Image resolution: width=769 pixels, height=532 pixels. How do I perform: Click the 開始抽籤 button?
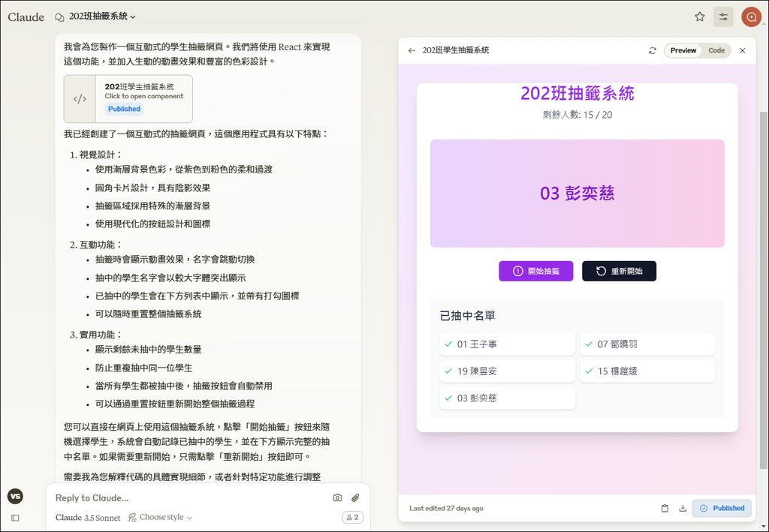(x=535, y=271)
